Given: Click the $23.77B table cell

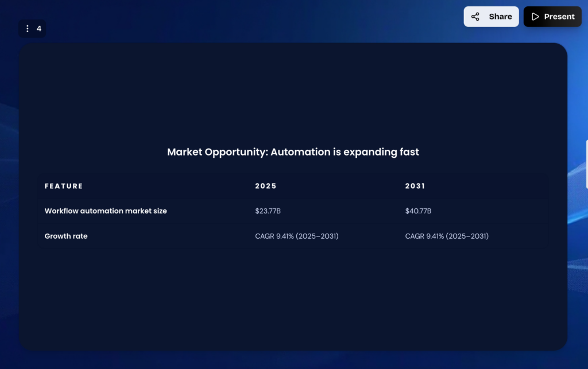Looking at the screenshot, I should 268,211.
